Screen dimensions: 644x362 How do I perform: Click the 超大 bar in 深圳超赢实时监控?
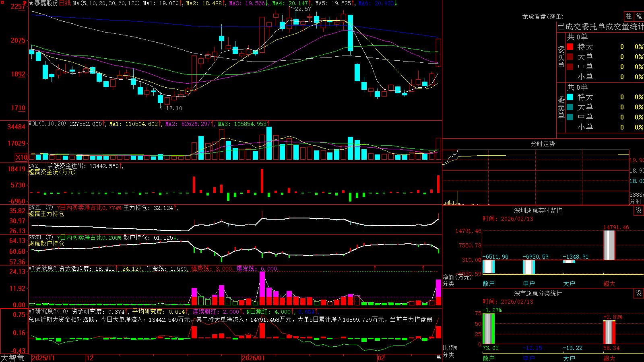[x=609, y=245]
